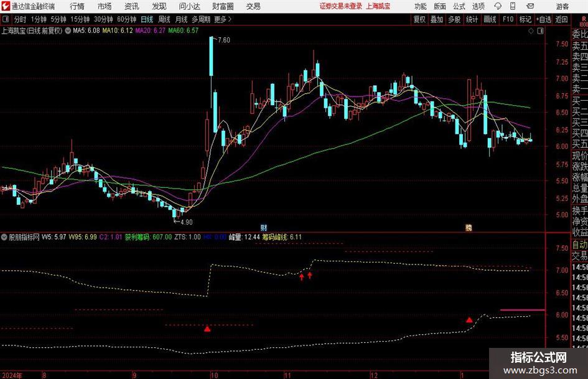Open the 公式 menu
Screen dimensions: 588x379
(x=459, y=6)
